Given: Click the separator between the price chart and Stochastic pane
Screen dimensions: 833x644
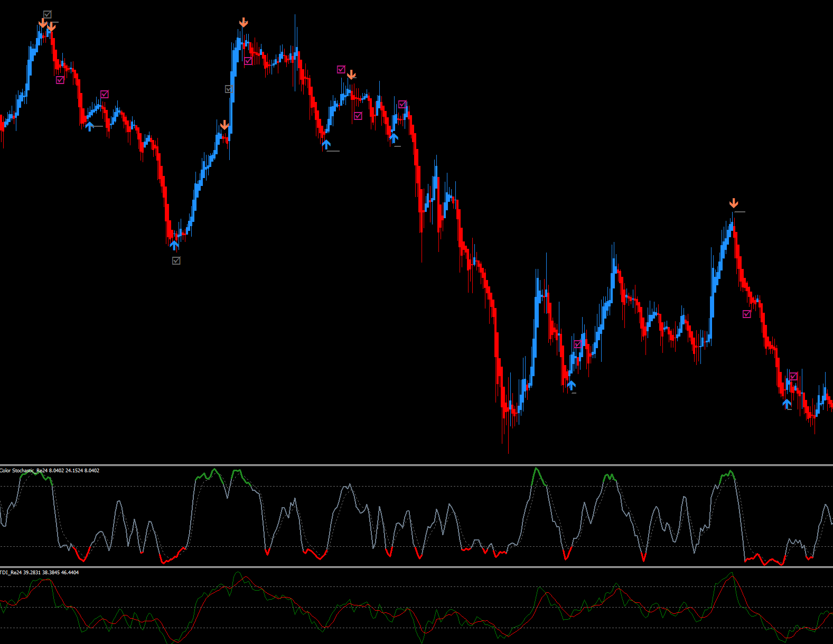Looking at the screenshot, I should (416, 465).
